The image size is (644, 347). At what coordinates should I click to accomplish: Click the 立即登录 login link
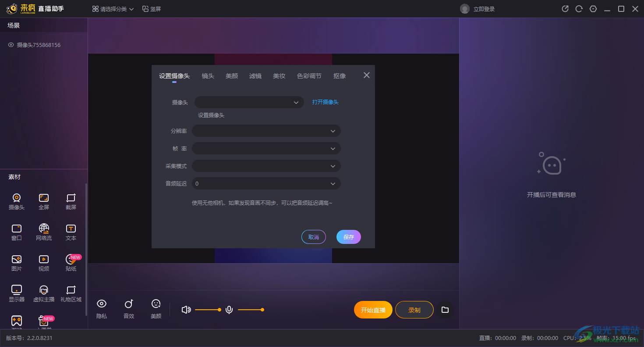[484, 9]
